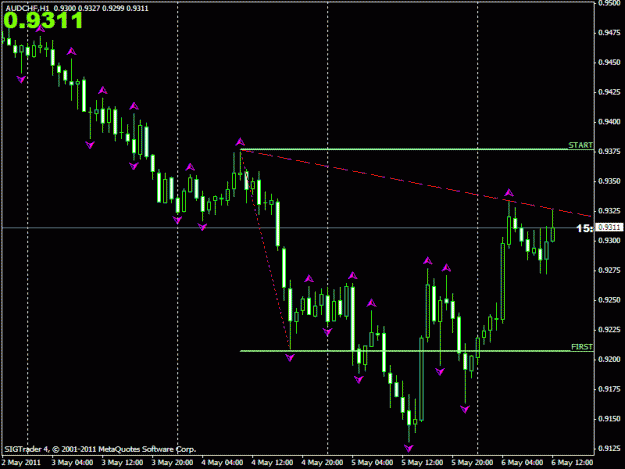Click the '3 May 20:00' time axis label
The height and width of the screenshot is (469, 625).
[x=172, y=463]
